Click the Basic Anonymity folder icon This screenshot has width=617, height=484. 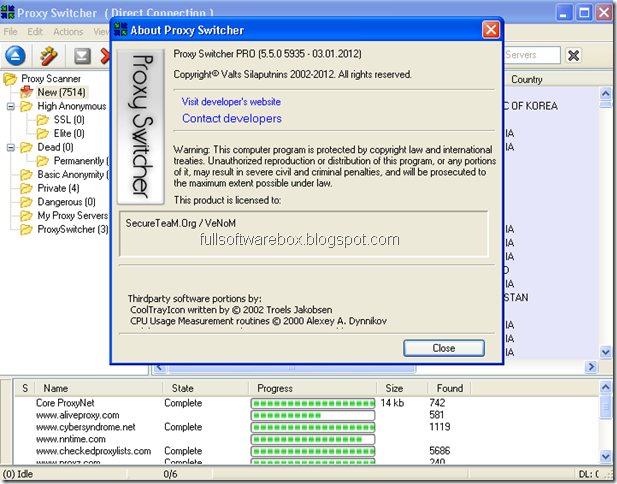pyautogui.click(x=26, y=175)
